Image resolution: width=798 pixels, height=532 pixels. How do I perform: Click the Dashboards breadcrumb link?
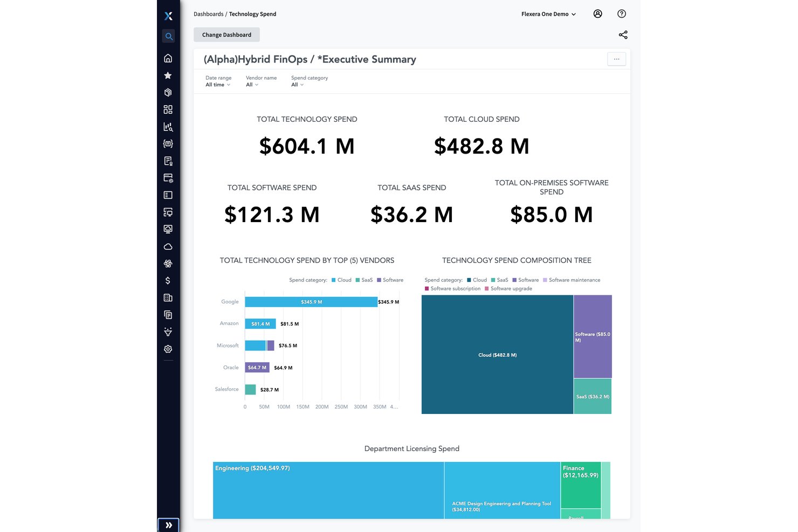click(x=208, y=14)
